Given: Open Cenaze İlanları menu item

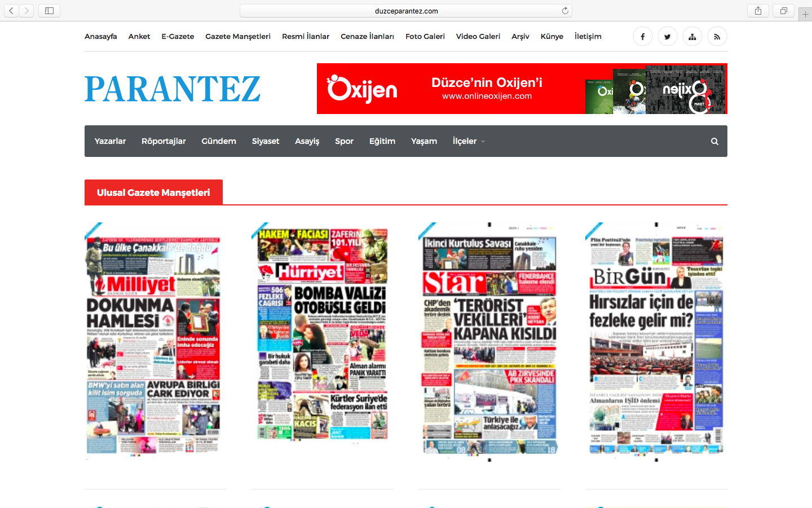Looking at the screenshot, I should point(367,37).
